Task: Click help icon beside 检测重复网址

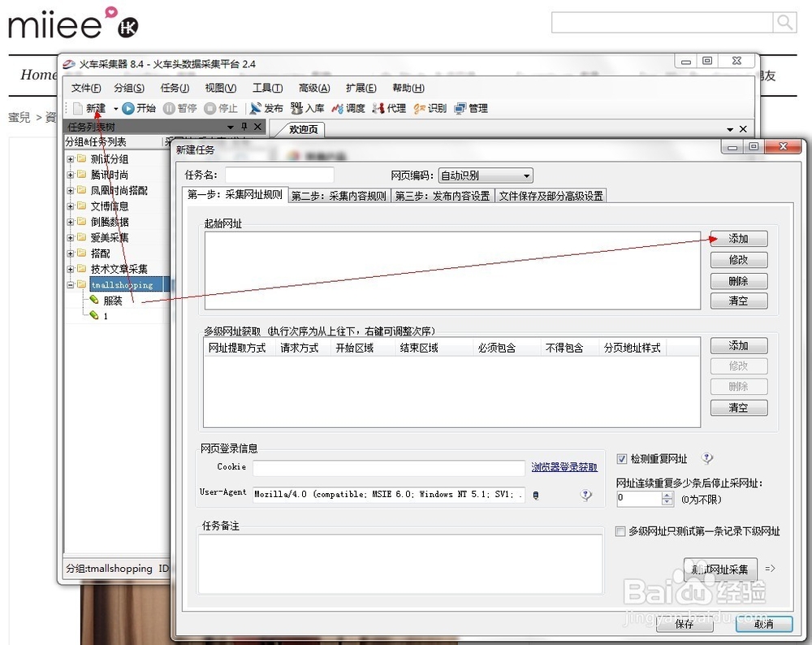Action: click(x=707, y=458)
